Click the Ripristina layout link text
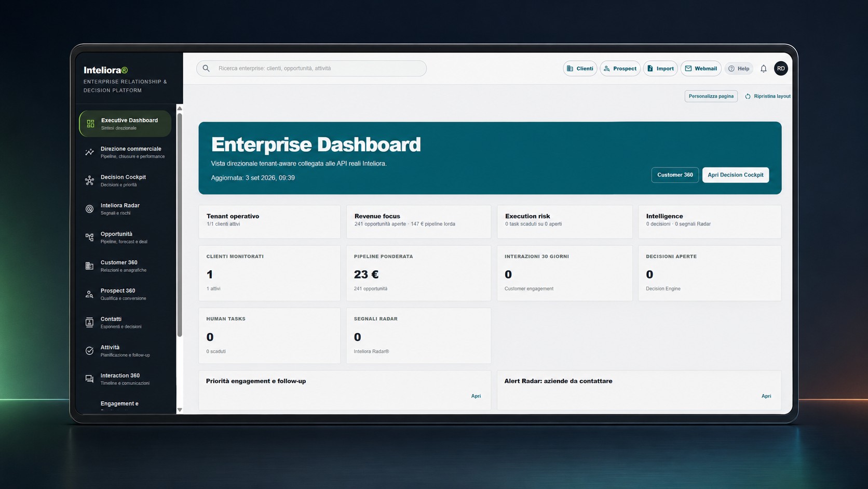 tap(772, 96)
